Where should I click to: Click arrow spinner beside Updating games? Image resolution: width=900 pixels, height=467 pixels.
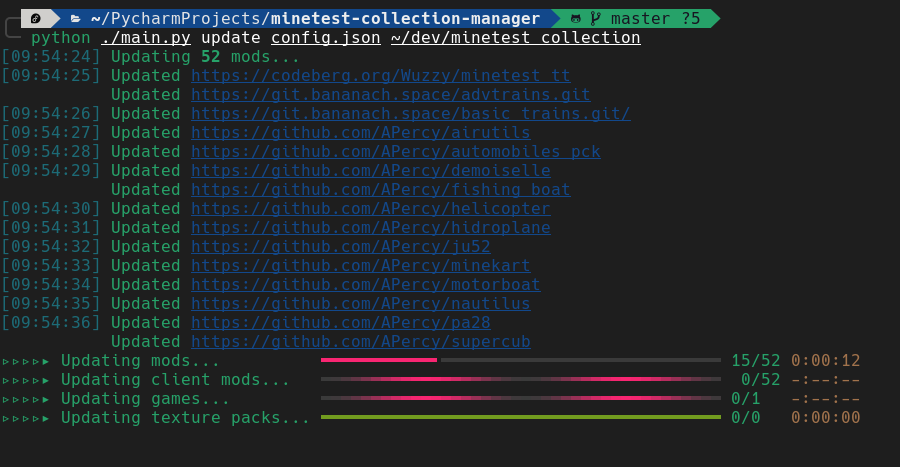pyautogui.click(x=26, y=399)
